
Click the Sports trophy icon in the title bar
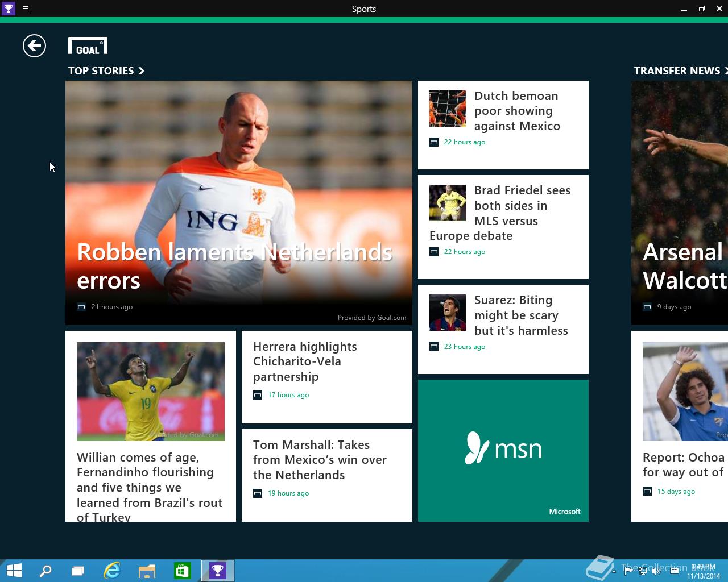9,9
